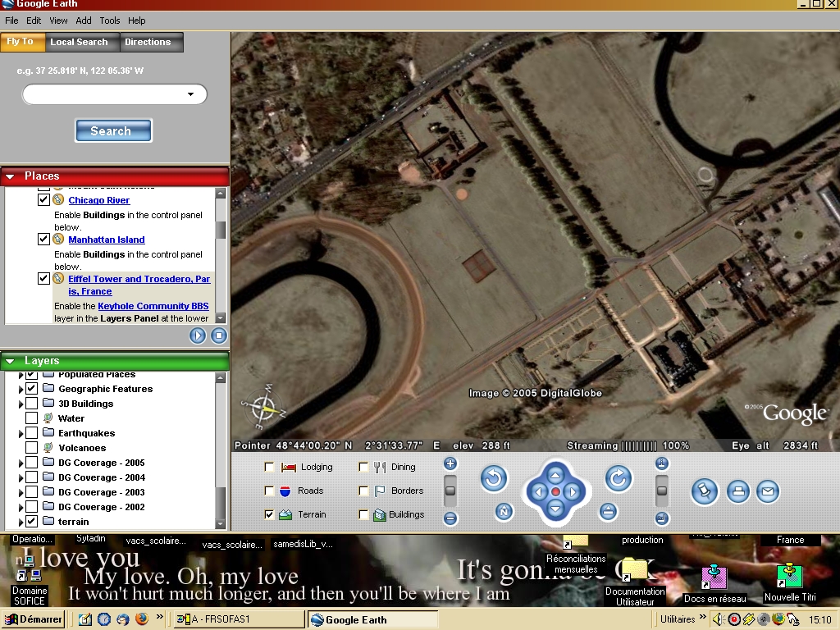The image size is (840, 630).
Task: Collapse the Places panel
Action: [10, 176]
